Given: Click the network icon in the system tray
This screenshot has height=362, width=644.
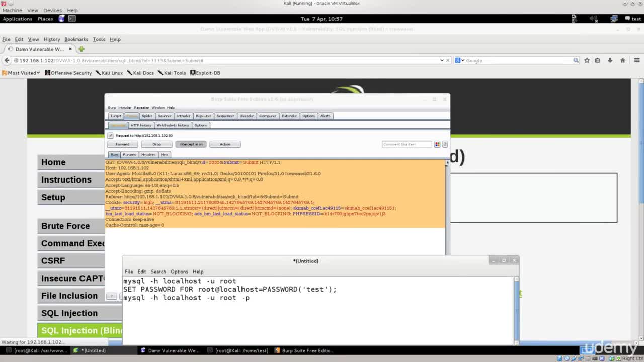Looking at the screenshot, I should coord(614,19).
